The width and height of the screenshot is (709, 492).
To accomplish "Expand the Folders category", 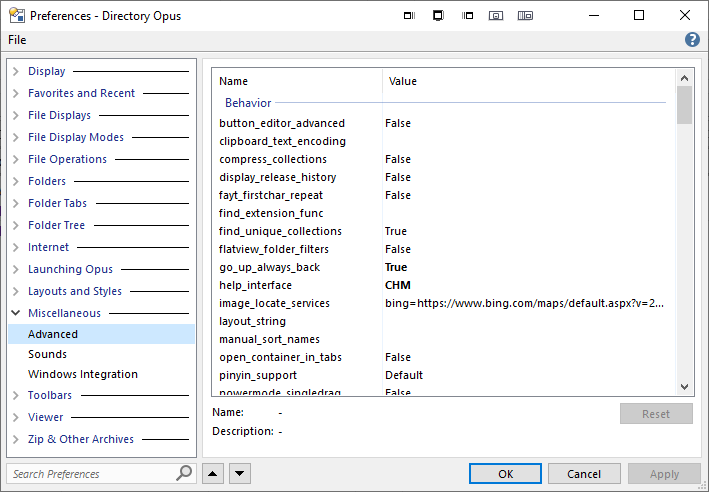I will (x=16, y=181).
